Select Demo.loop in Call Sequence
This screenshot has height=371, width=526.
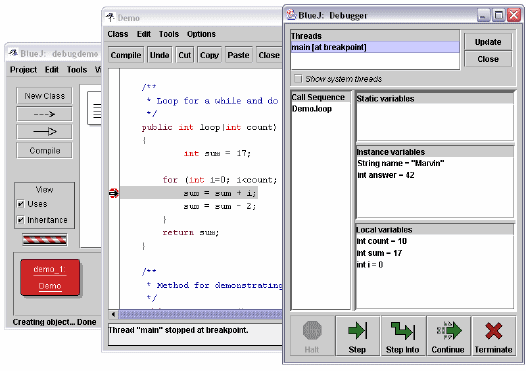(312, 109)
